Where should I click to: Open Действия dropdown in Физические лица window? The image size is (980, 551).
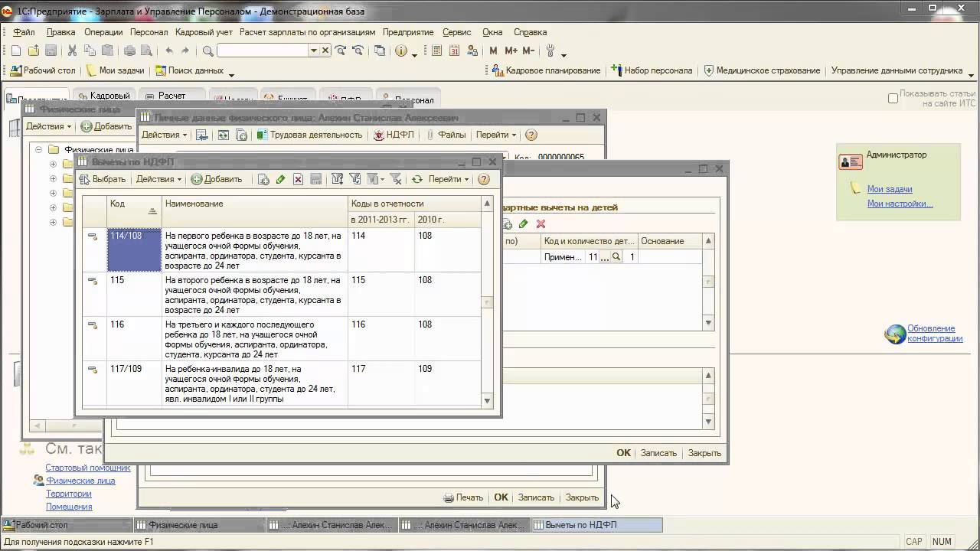pos(48,126)
